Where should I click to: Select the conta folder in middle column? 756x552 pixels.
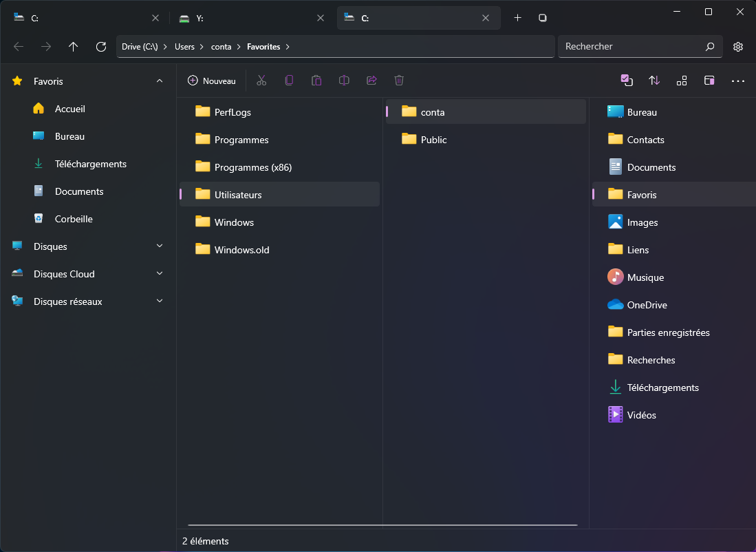[486, 112]
